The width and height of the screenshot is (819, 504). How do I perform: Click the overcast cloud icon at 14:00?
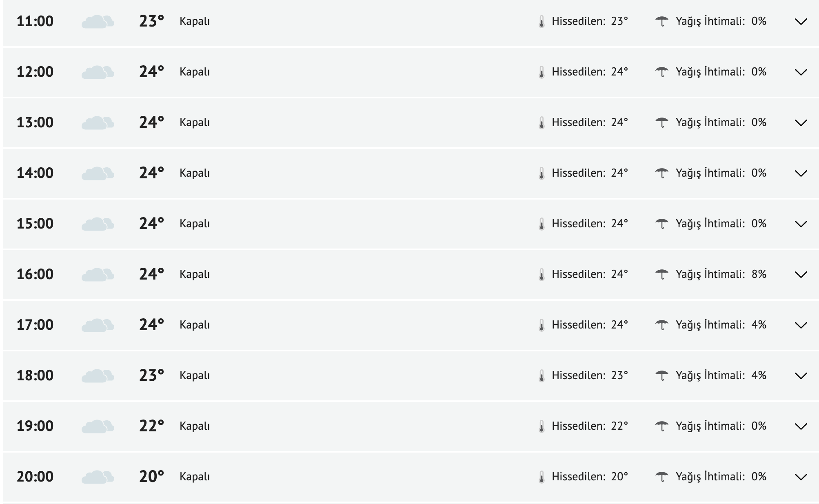tap(98, 173)
